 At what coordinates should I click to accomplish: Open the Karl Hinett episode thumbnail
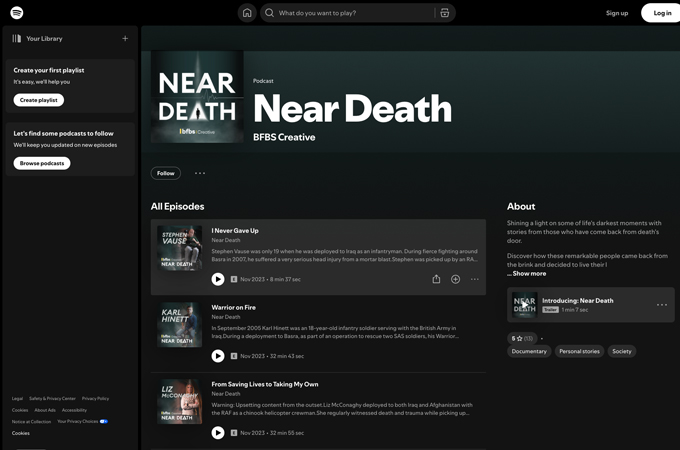180,325
